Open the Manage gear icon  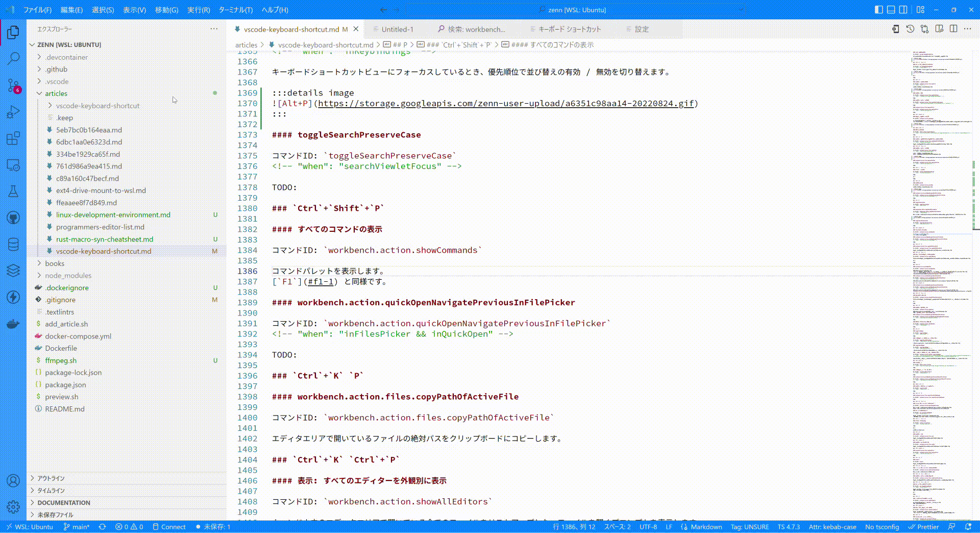(13, 507)
